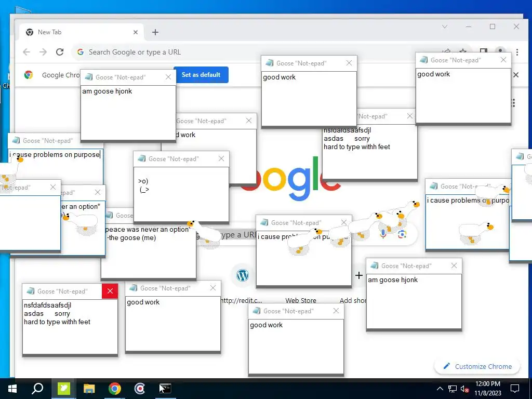Open Chrome's three-dot menu
The height and width of the screenshot is (399, 532).
pyautogui.click(x=517, y=52)
